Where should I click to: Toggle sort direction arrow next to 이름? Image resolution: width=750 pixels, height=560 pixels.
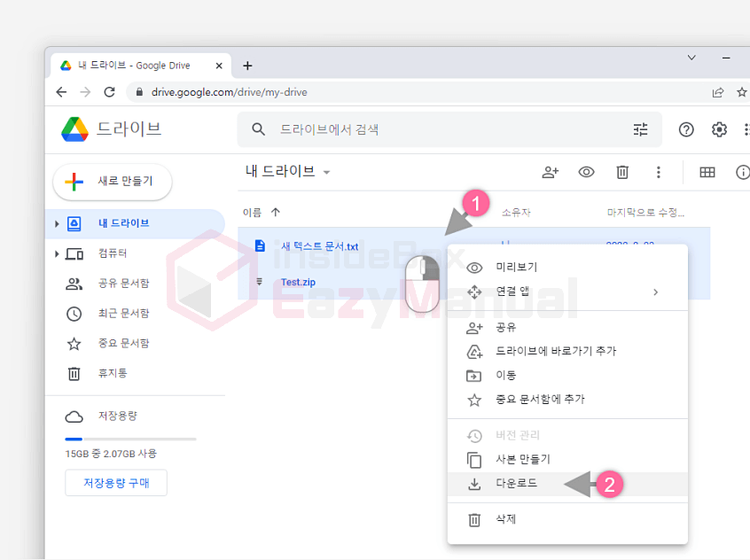[x=276, y=212]
